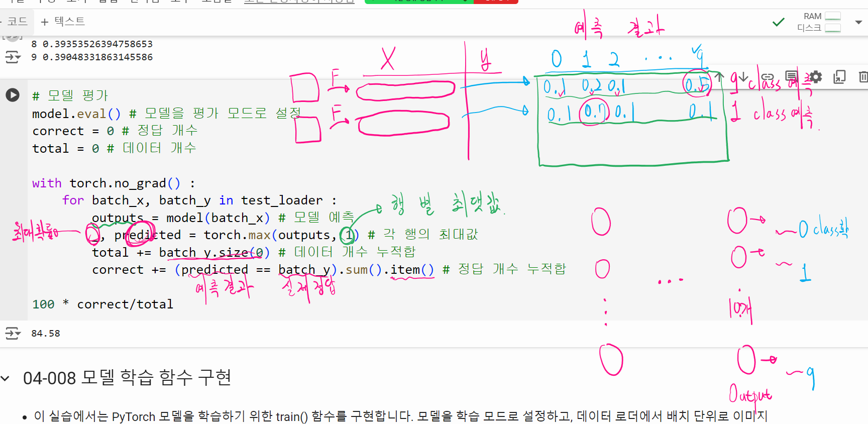Move the selected cell up

coord(719,77)
